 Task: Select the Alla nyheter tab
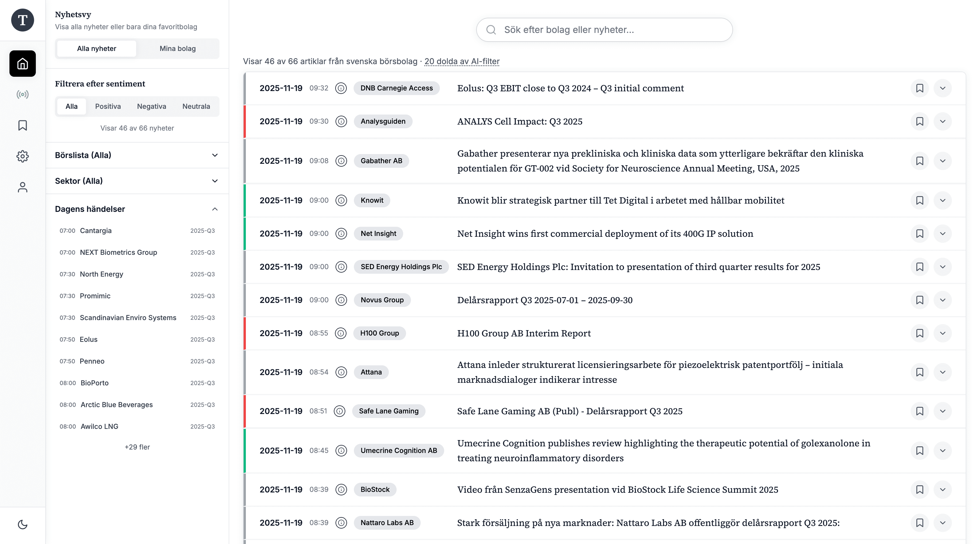pos(96,48)
